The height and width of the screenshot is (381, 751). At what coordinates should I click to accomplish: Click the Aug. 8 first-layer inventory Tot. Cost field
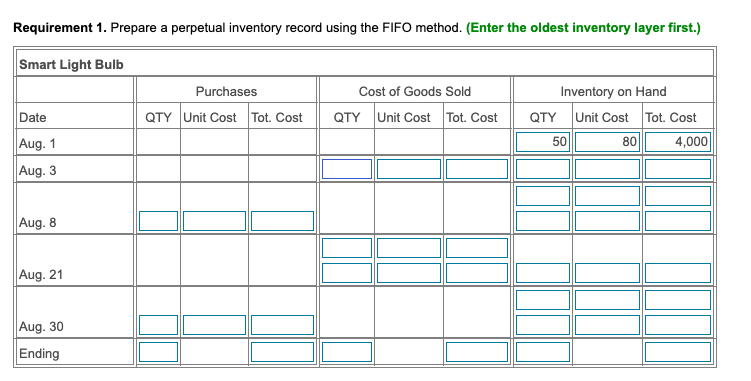677,196
